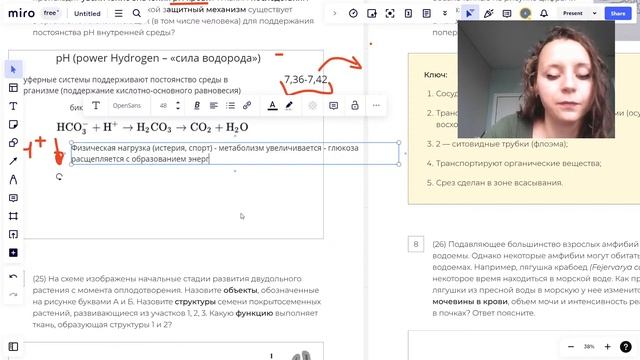Click the Present button

572,13
